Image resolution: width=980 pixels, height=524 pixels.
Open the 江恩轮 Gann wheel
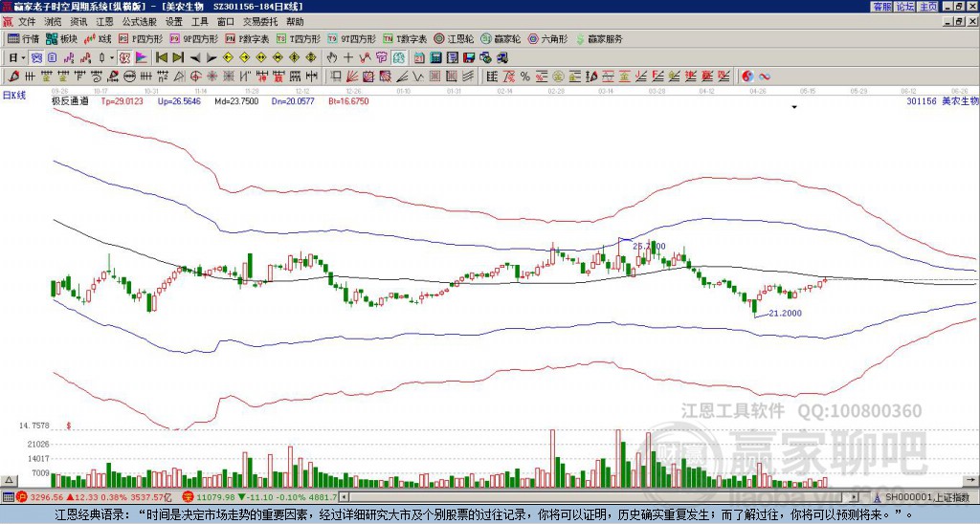pyautogui.click(x=454, y=38)
